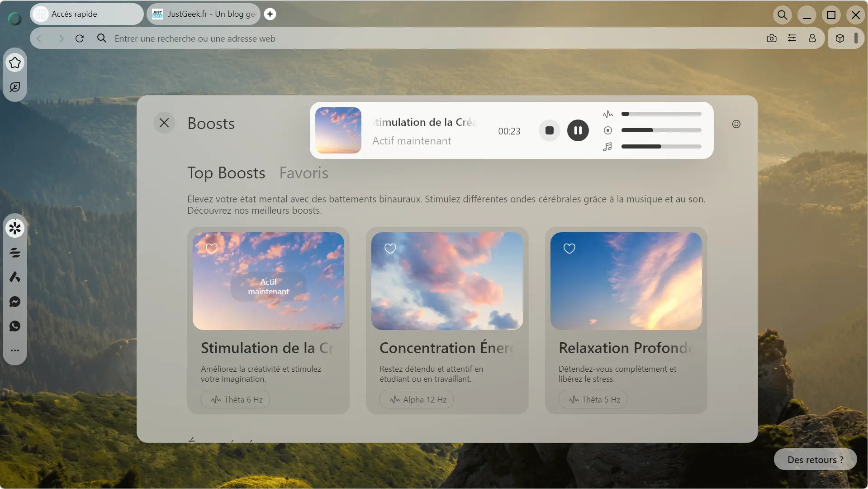
Task: Adjust the ambient sound volume slider
Action: pos(661,130)
